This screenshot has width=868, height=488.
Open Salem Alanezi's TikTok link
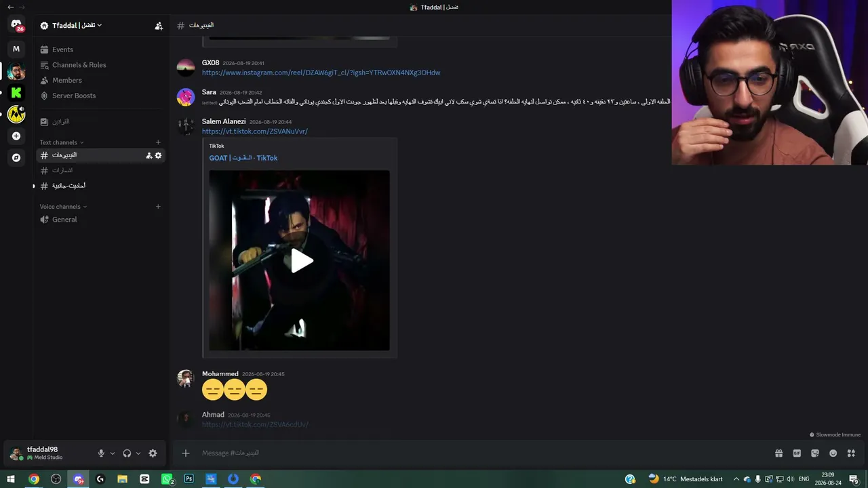tap(255, 131)
